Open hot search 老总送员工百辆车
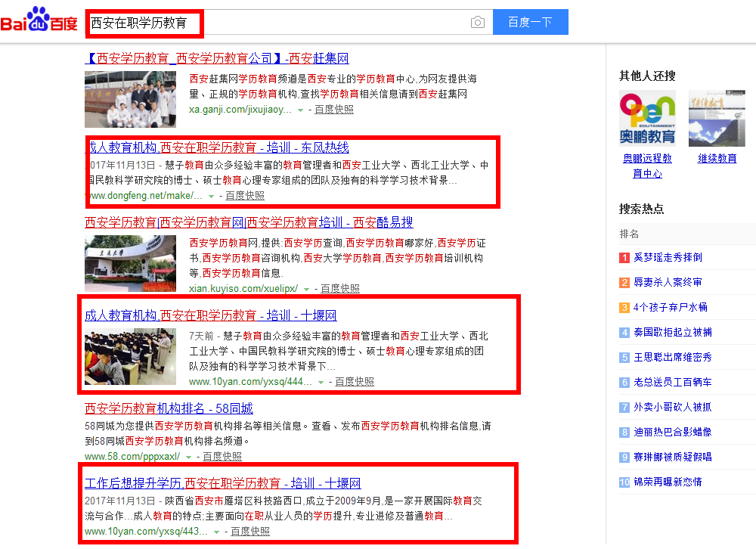This screenshot has width=756, height=549. coord(673,383)
